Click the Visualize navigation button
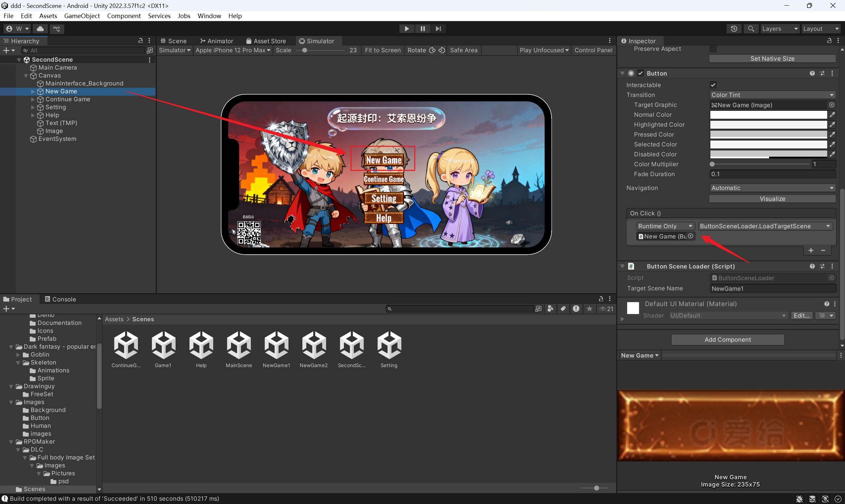This screenshot has height=504, width=845. coord(772,199)
